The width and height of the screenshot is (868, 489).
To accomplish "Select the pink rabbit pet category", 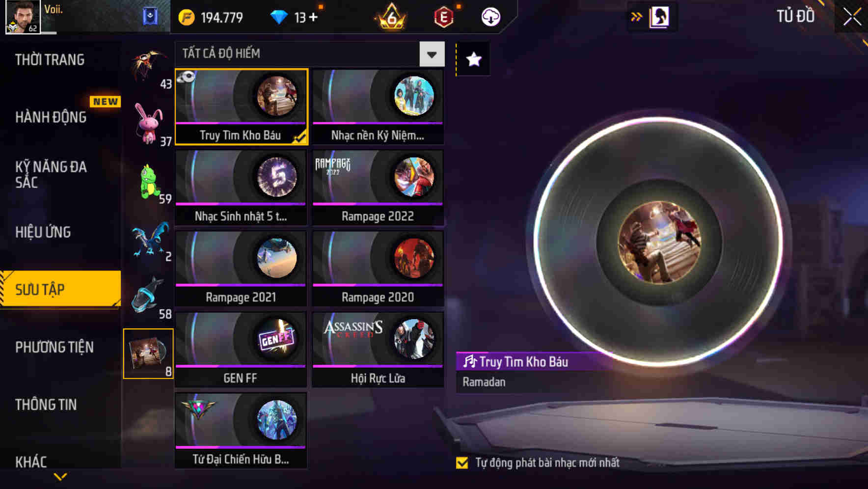I will point(149,124).
